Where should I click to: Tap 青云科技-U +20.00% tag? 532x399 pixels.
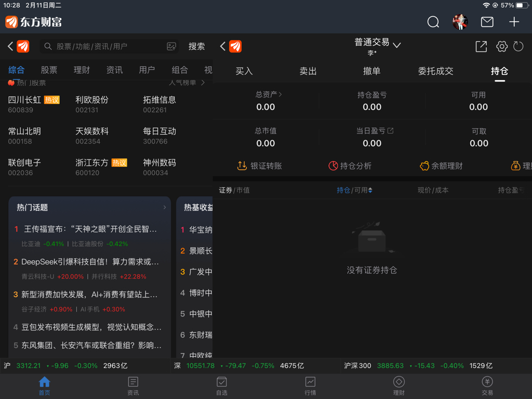click(x=52, y=276)
